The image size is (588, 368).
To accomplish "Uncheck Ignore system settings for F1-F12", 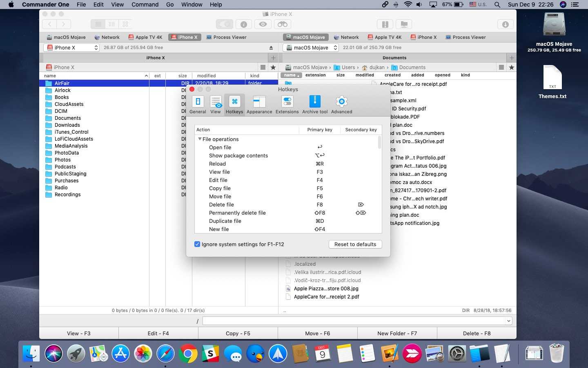I will 197,244.
